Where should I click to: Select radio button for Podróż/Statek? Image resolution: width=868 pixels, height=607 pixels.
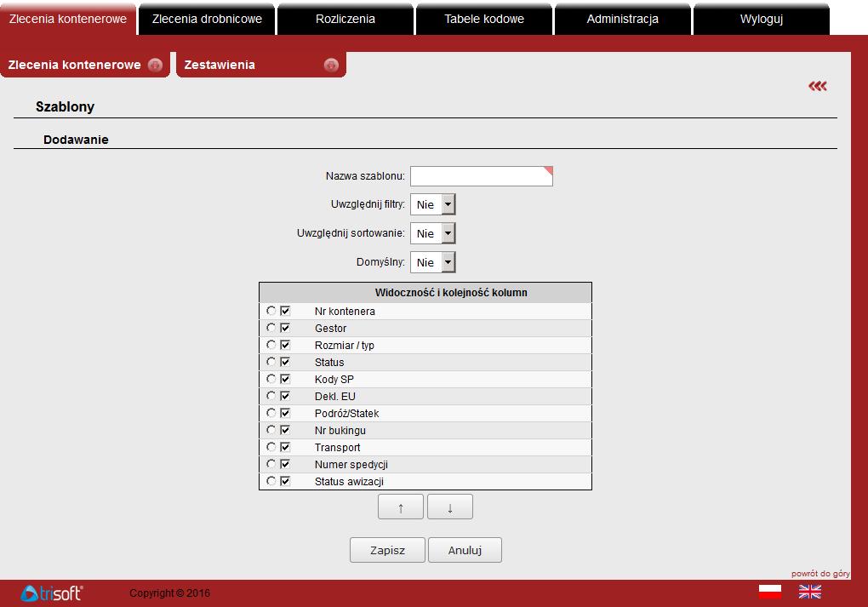click(x=271, y=413)
